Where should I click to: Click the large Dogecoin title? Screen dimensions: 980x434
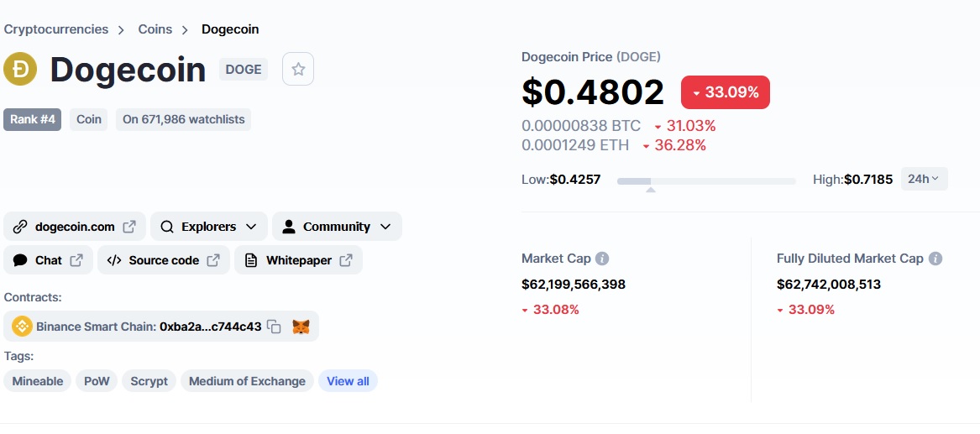click(x=128, y=70)
